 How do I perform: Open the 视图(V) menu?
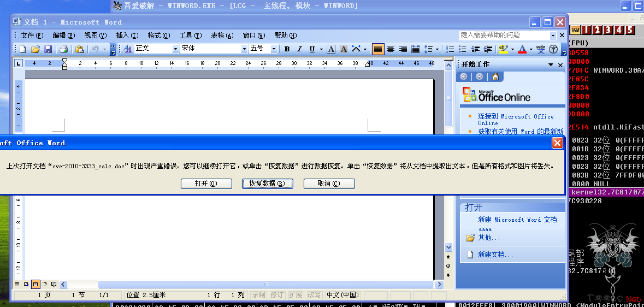(x=96, y=36)
